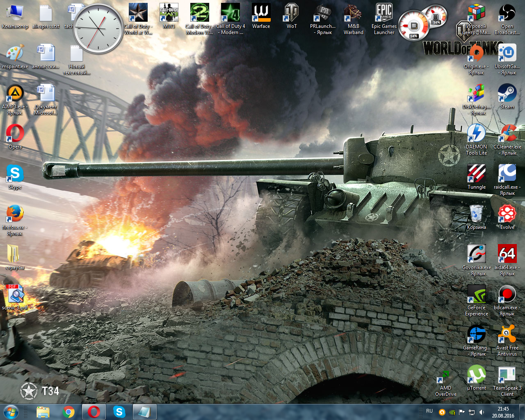525x420 pixels.
Task: Select the Govorilka.exe shortcut
Action: tap(477, 261)
